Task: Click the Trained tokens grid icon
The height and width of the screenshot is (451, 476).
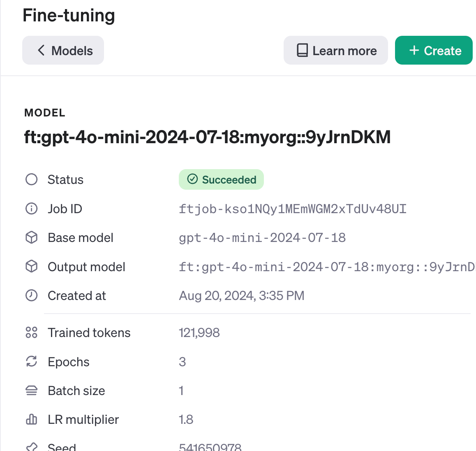Action: [x=32, y=332]
